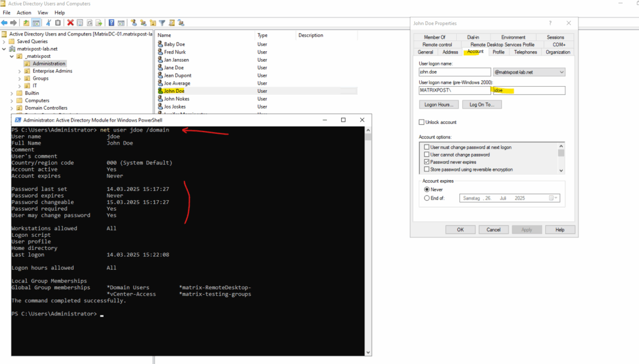Viewport: 639px width, 364px height.
Task: Click the Log On To... button
Action: [482, 105]
